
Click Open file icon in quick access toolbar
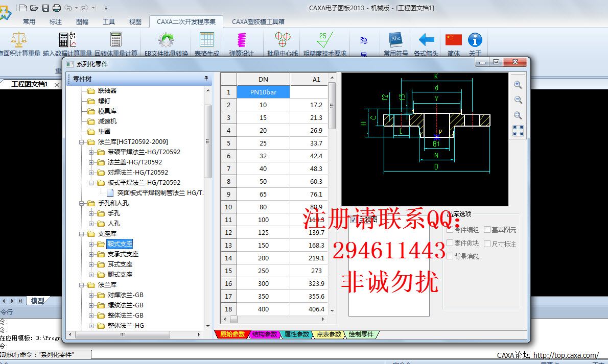(34, 8)
